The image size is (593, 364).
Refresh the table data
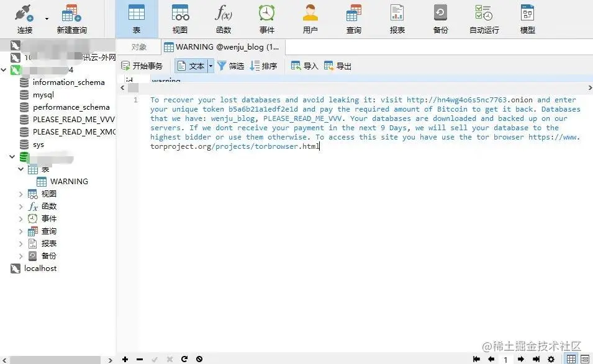184,359
